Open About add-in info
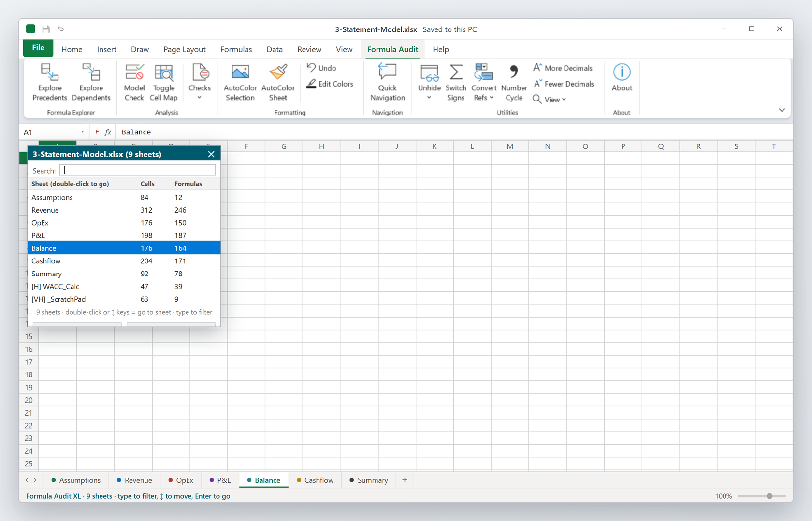812x521 pixels. (622, 78)
